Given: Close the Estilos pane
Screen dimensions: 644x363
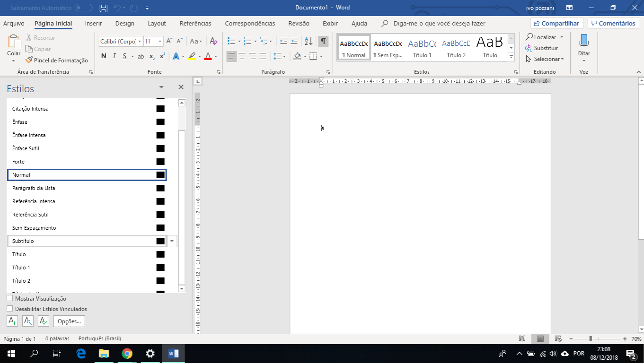Looking at the screenshot, I should click(x=181, y=87).
